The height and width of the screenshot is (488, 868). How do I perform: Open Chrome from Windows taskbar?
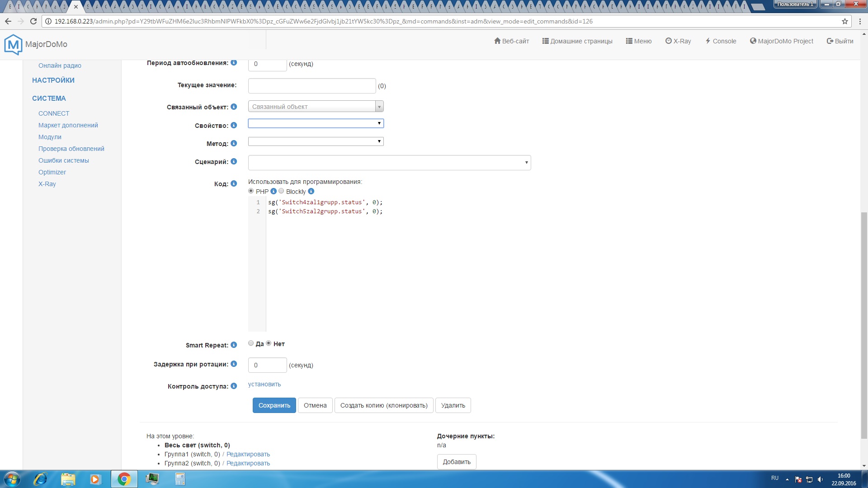(124, 479)
